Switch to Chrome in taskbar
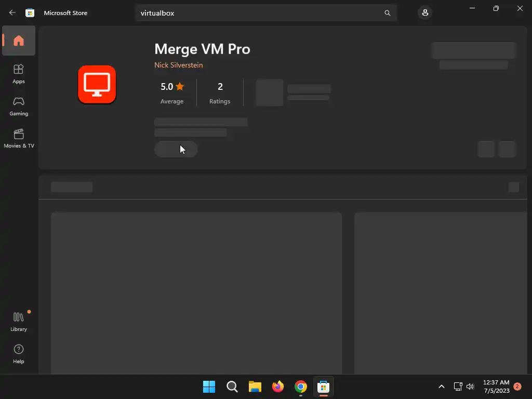532x399 pixels. [301, 387]
